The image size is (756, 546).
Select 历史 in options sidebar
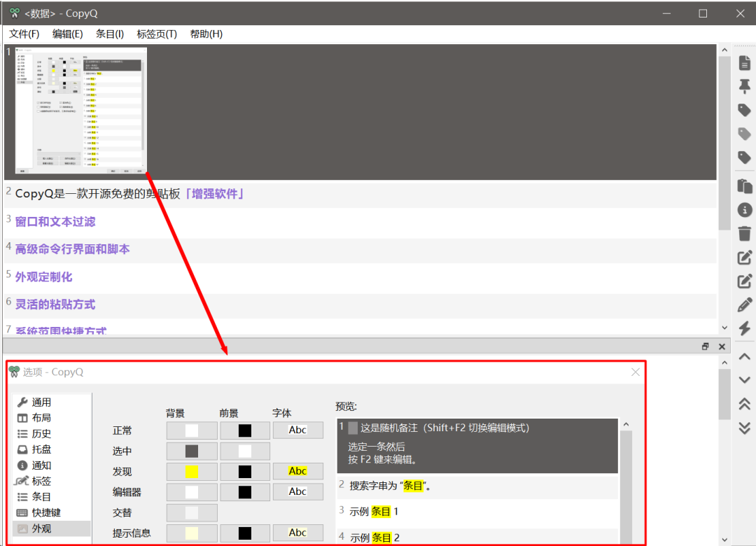tap(52, 433)
